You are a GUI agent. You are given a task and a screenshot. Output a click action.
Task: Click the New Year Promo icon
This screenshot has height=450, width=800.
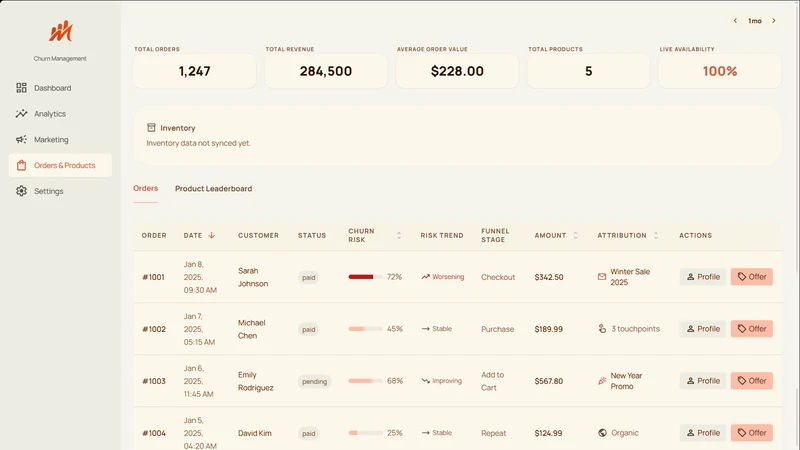(602, 381)
